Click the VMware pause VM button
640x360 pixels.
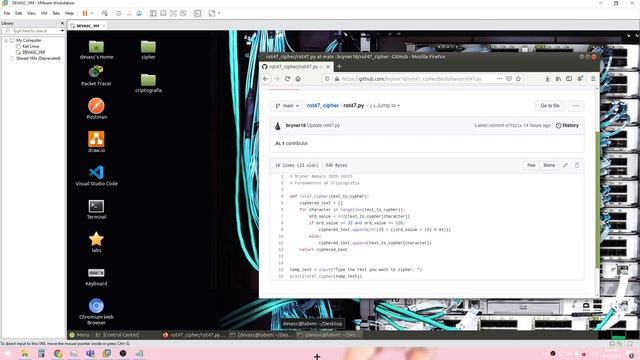point(85,13)
